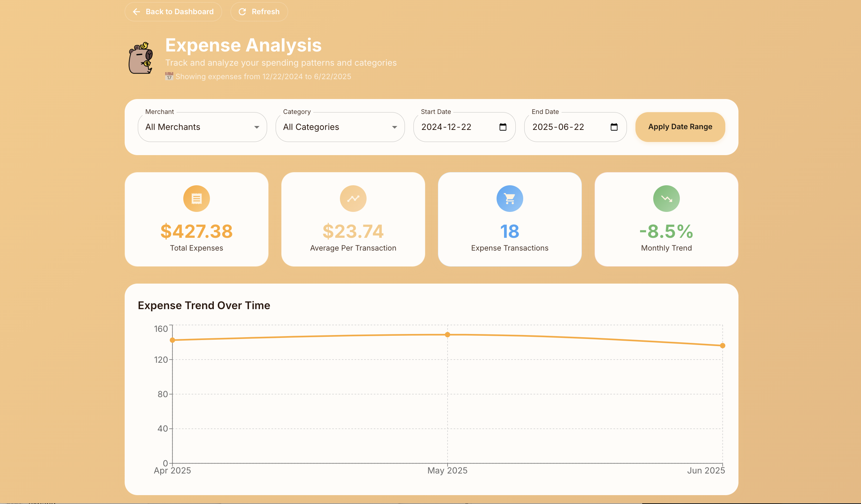Image resolution: width=861 pixels, height=504 pixels.
Task: Click the Jun 2025 data point on chart
Action: point(722,345)
